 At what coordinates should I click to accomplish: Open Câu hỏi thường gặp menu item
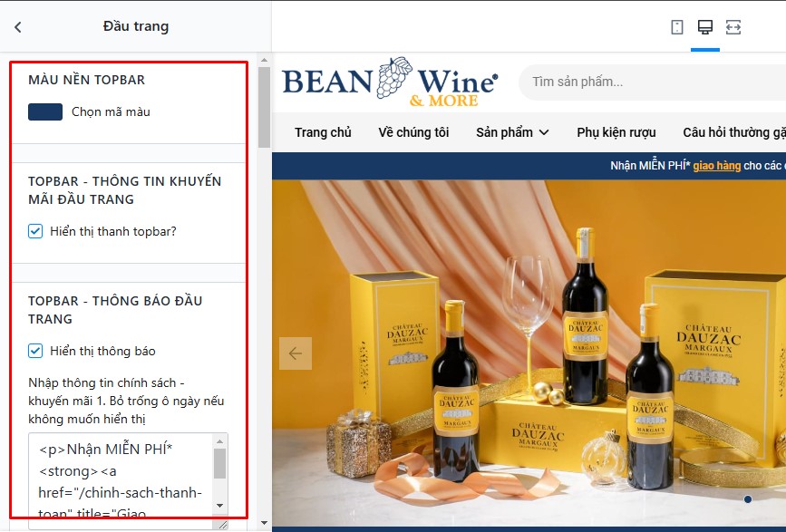[x=734, y=132]
